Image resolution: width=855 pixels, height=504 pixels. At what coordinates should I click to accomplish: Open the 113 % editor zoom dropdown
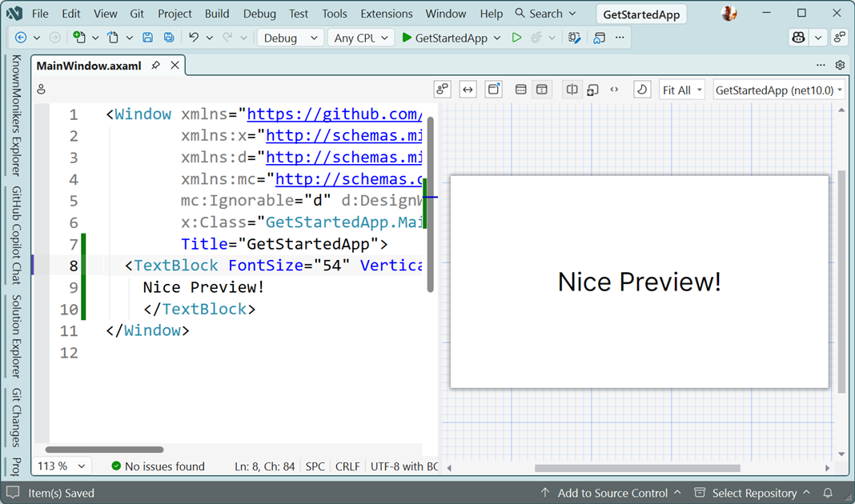tap(62, 466)
